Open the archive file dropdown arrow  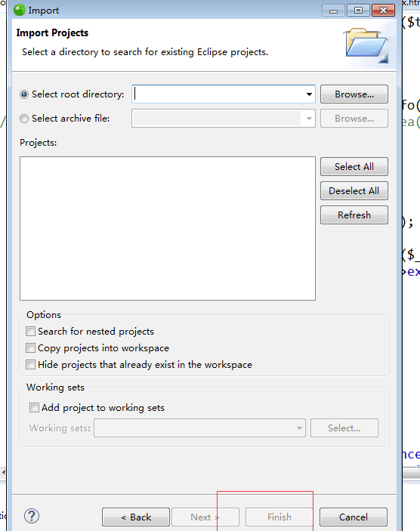(x=309, y=119)
